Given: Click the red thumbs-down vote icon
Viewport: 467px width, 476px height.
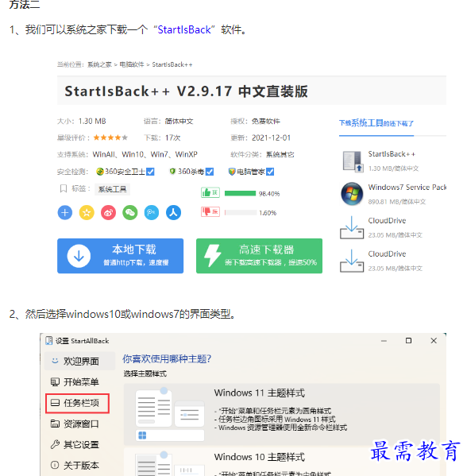Looking at the screenshot, I should coord(210,212).
